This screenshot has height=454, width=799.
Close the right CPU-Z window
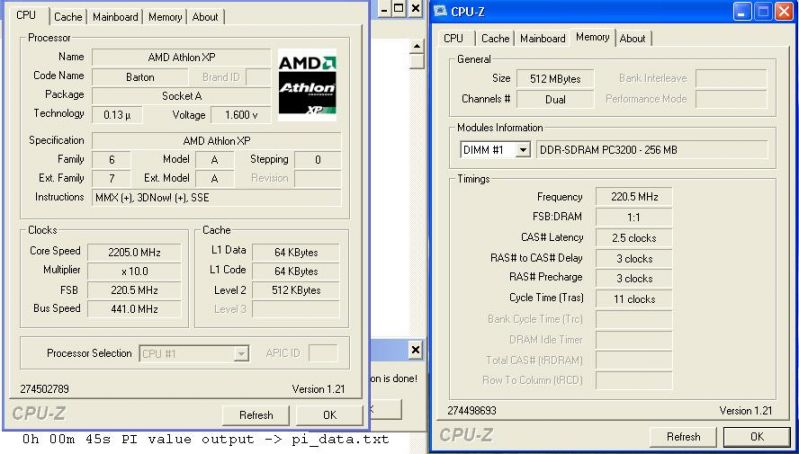tap(784, 11)
